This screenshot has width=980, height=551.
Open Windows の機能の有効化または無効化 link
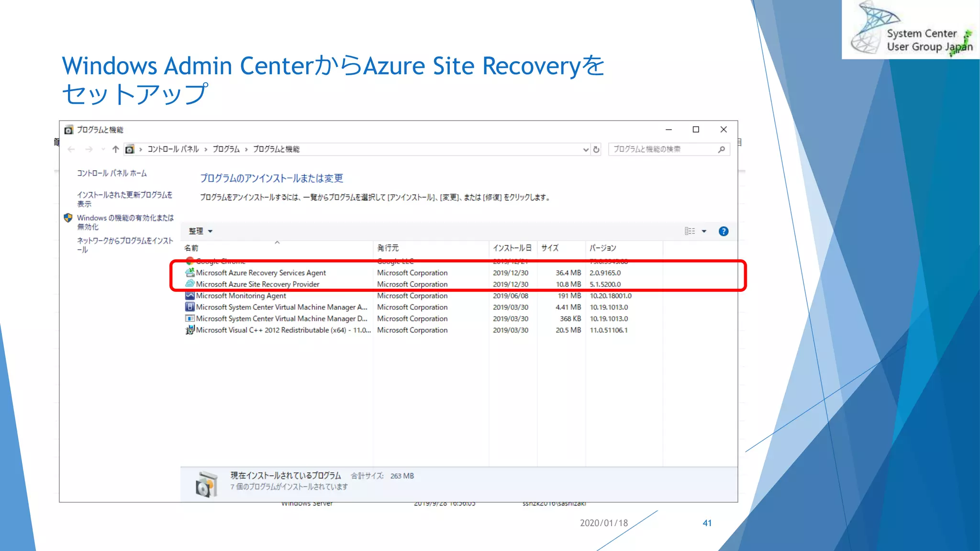(x=125, y=222)
